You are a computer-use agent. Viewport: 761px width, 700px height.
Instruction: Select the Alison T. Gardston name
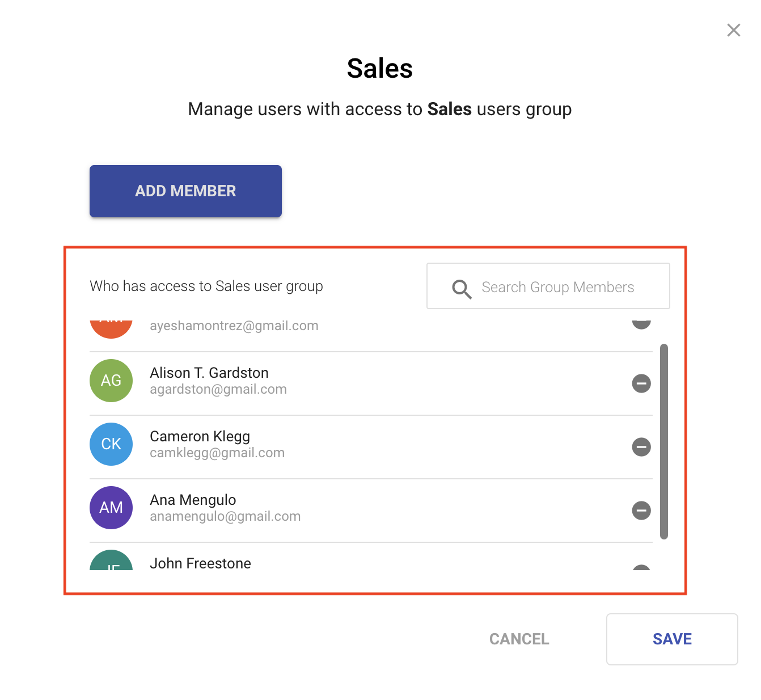click(209, 373)
